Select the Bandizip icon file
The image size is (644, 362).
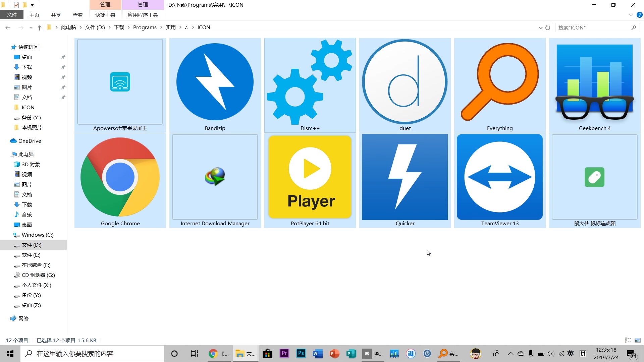[x=215, y=85]
